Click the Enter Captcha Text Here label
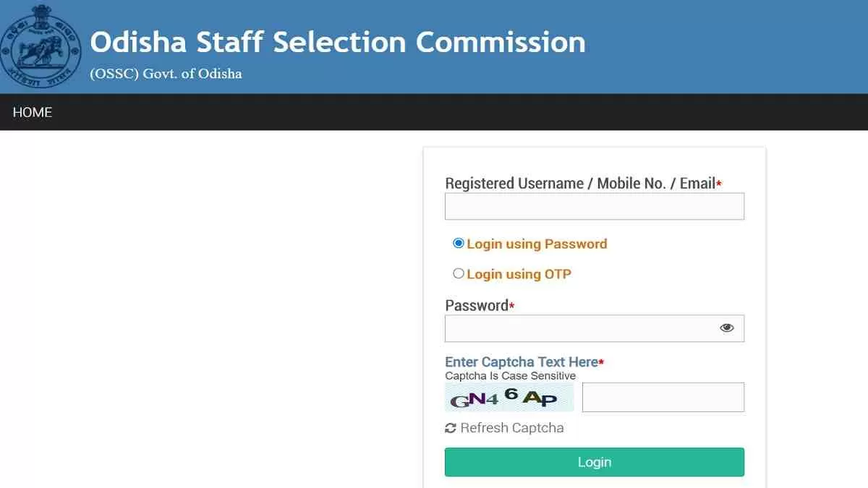This screenshot has width=868, height=488. [x=522, y=361]
